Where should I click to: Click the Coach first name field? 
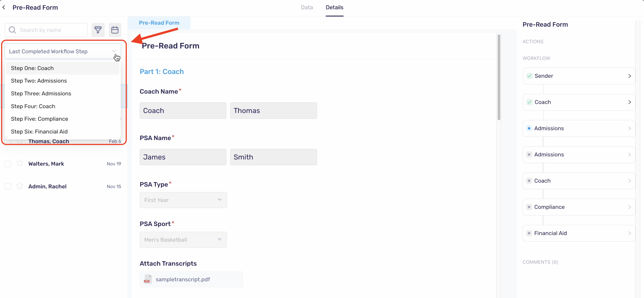183,110
